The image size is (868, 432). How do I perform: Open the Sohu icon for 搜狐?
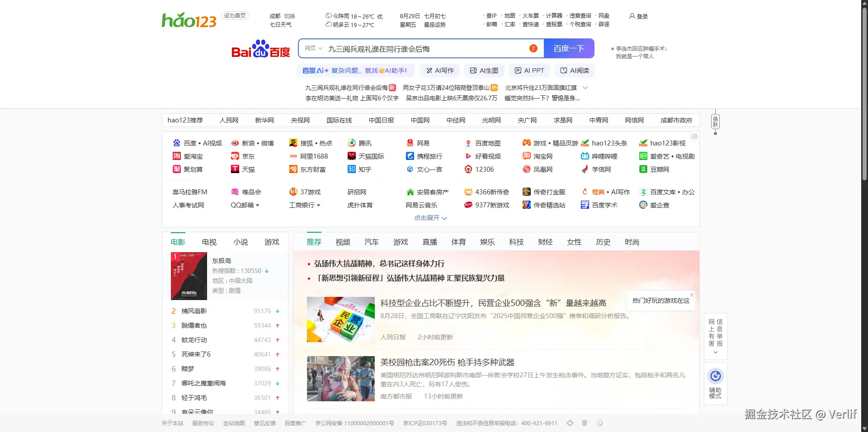[x=293, y=143]
